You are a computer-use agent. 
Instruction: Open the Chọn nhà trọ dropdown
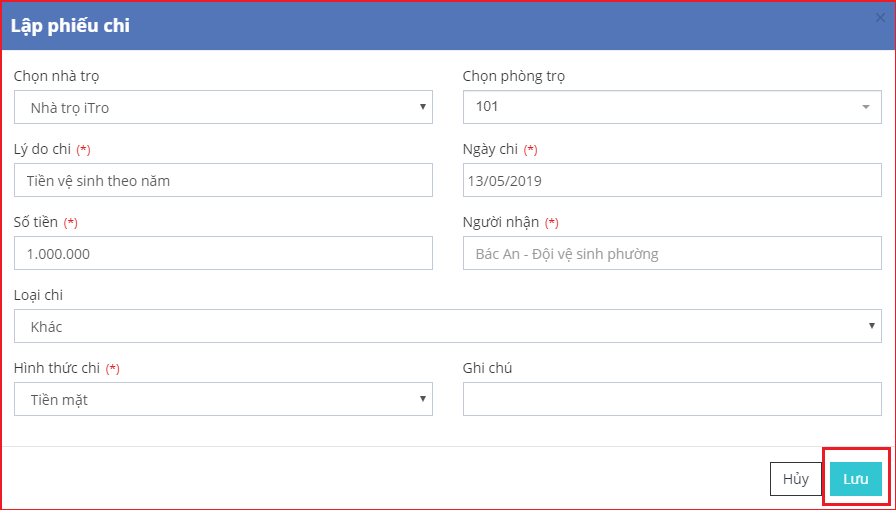[x=223, y=107]
